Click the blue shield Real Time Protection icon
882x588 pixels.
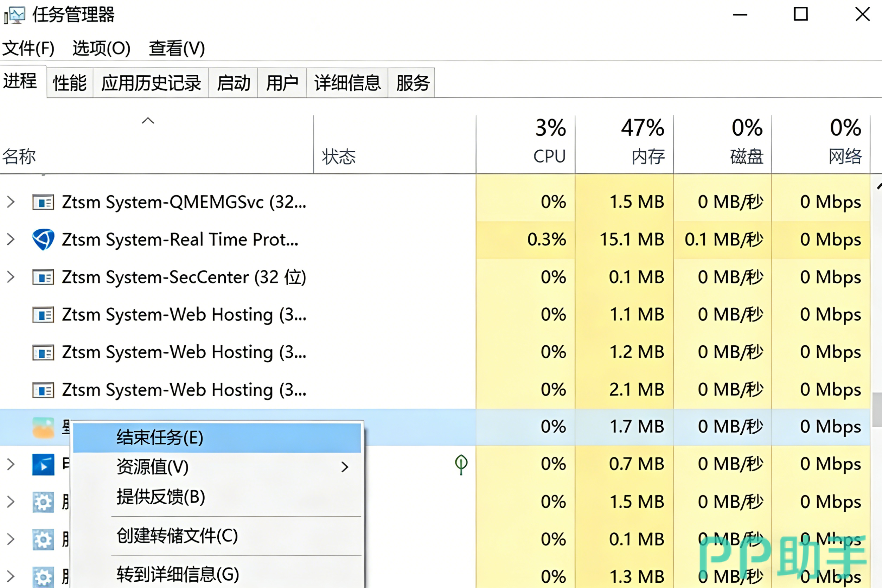tap(43, 239)
